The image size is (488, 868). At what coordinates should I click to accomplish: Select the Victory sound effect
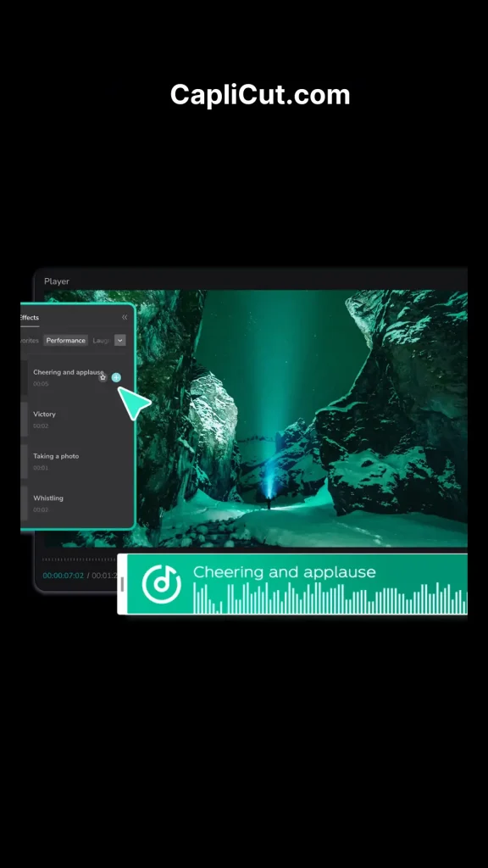(x=44, y=414)
